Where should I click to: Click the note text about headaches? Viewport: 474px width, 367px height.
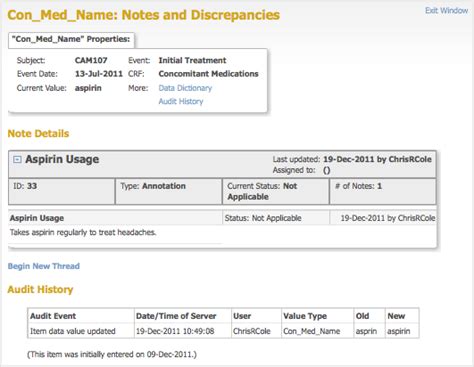coord(83,232)
